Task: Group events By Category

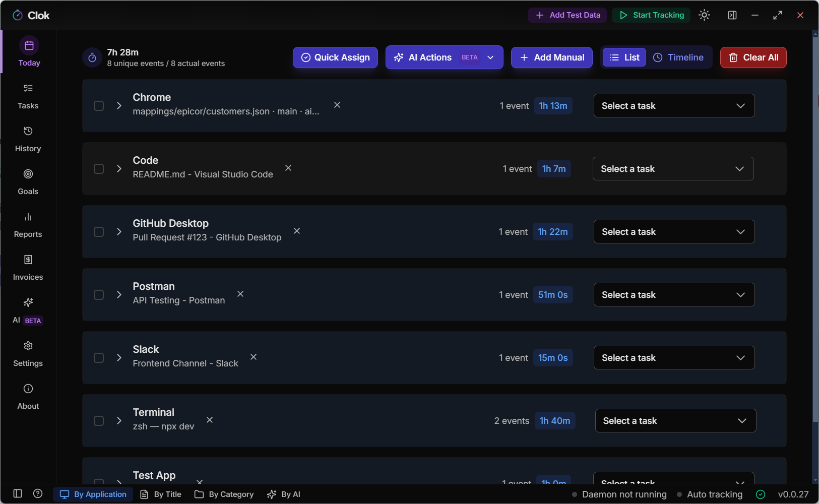Action: coord(224,494)
